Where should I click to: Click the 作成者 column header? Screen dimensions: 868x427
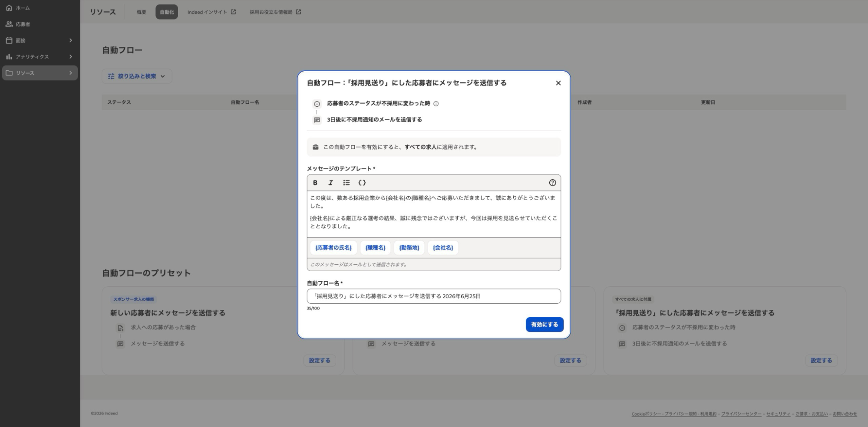point(584,102)
